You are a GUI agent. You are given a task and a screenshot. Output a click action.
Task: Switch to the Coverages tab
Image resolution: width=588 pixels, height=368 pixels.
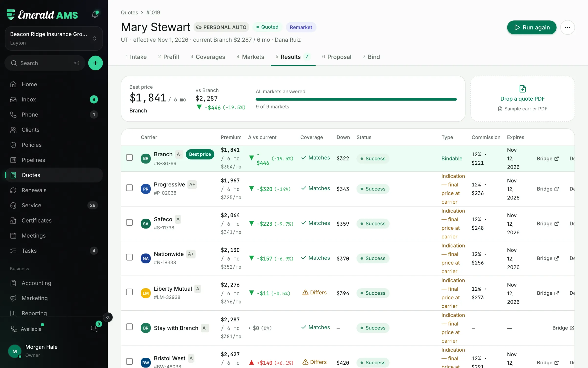(208, 57)
